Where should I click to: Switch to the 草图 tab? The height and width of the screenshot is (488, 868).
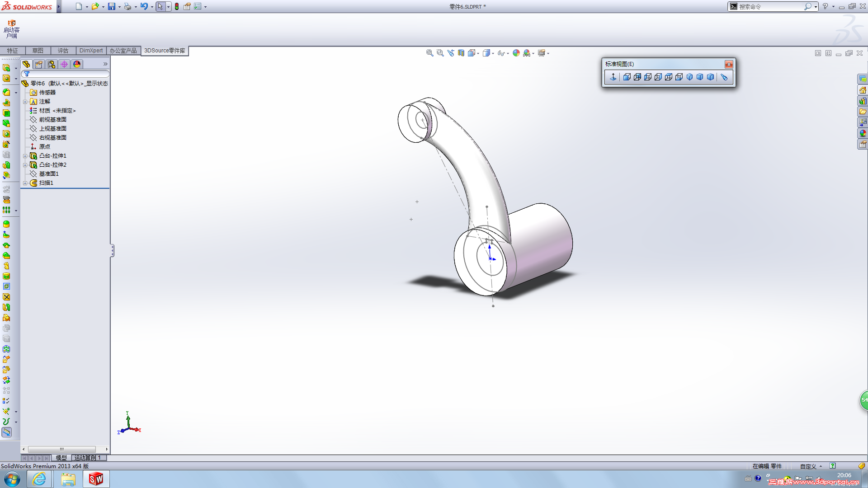pyautogui.click(x=38, y=51)
